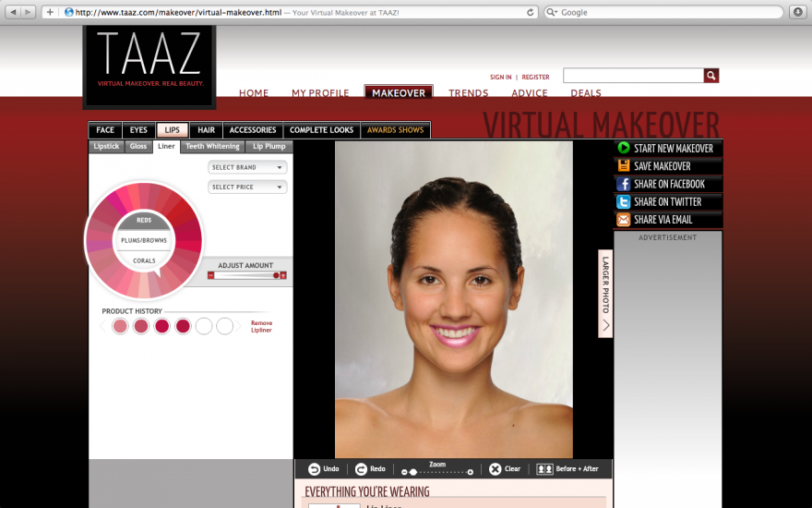Click the Adjust Amount slider handle
The height and width of the screenshot is (508, 812).
click(x=277, y=276)
